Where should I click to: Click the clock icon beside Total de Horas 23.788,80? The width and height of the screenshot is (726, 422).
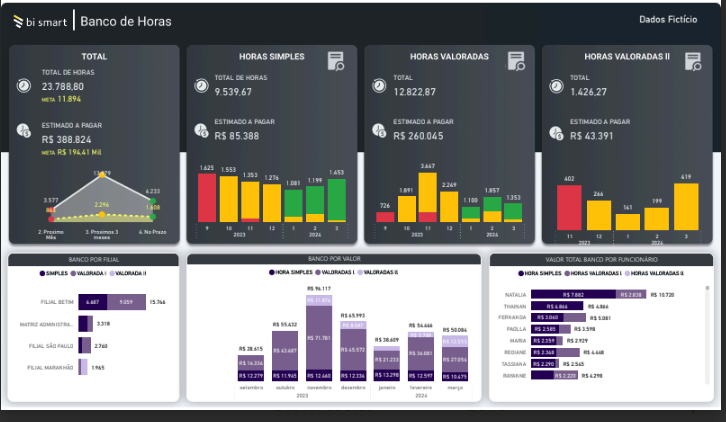24,86
